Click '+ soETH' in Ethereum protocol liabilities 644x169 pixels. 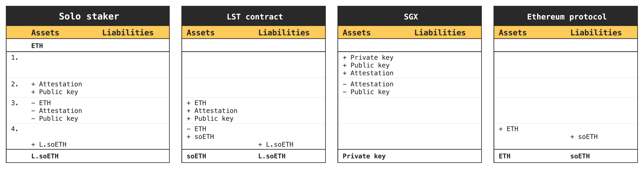click(584, 137)
